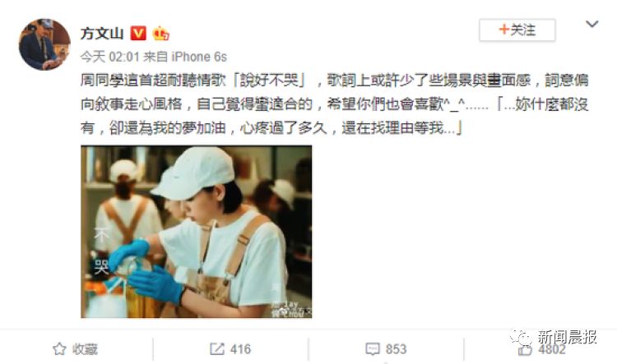Click the 說好不哭 song title in post text
The image size is (617, 364).
coord(270,81)
